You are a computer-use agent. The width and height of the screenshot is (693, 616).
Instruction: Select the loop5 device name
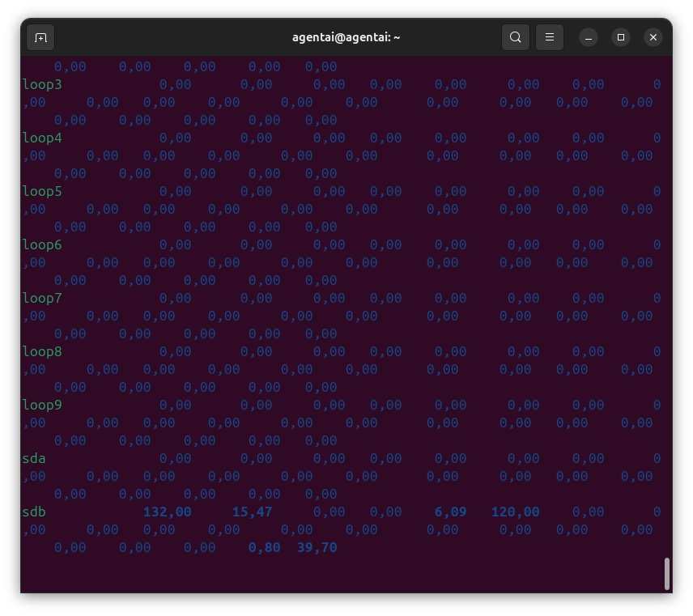[42, 191]
